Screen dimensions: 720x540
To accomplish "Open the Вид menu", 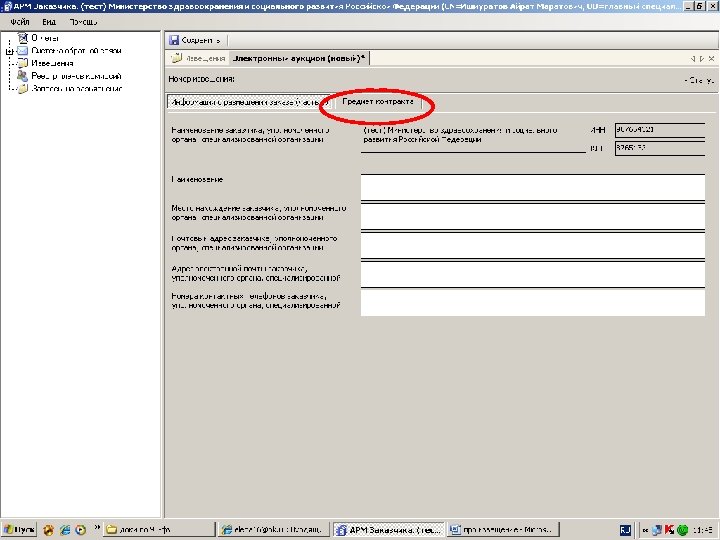I will coord(49,22).
